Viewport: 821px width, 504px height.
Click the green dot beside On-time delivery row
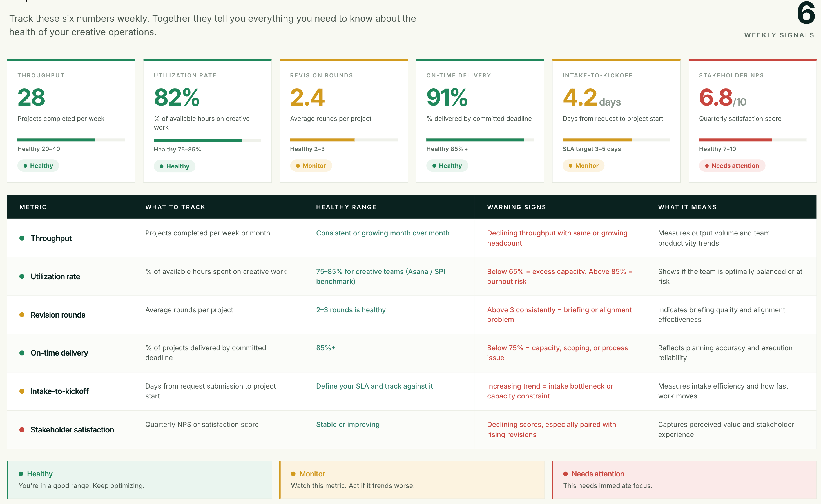pos(22,353)
